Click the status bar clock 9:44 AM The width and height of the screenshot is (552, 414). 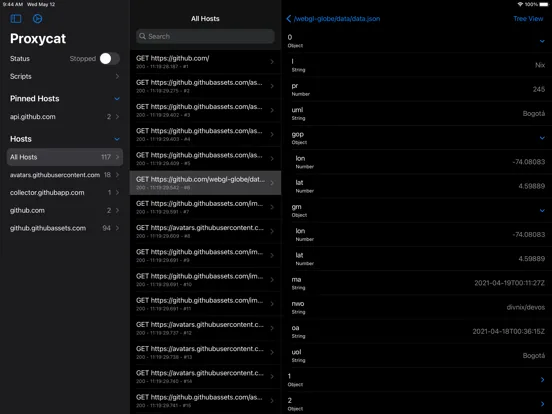coord(13,4)
